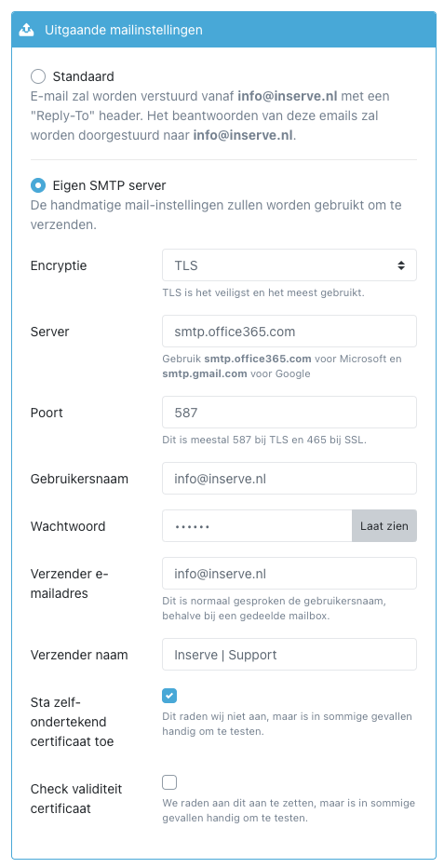
Task: Click the Poort field showing 587
Action: click(289, 413)
